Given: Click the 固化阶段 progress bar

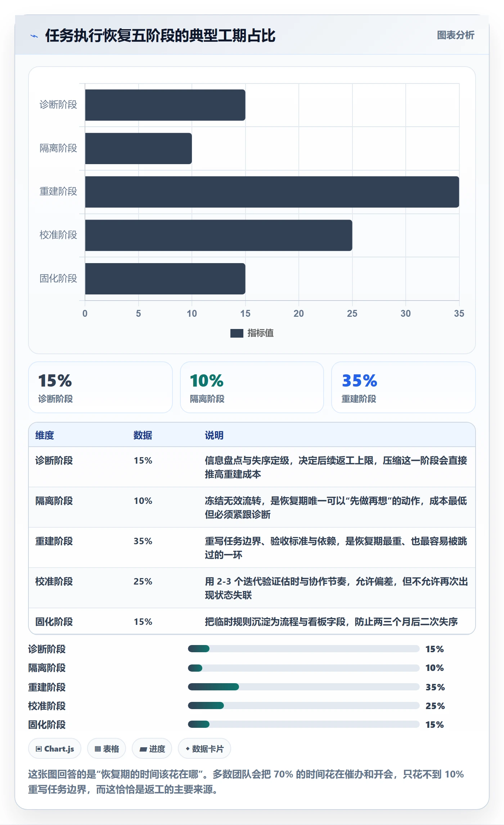Looking at the screenshot, I should tap(304, 724).
